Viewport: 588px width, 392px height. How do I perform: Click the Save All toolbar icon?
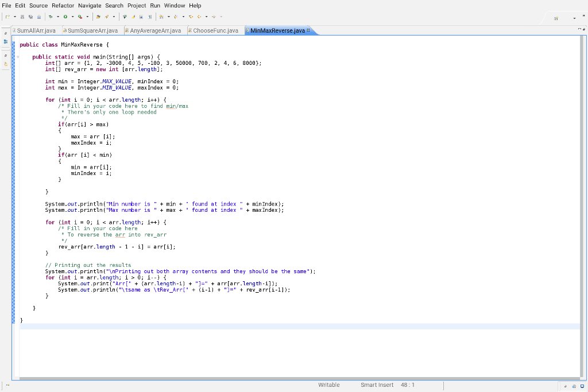30,17
